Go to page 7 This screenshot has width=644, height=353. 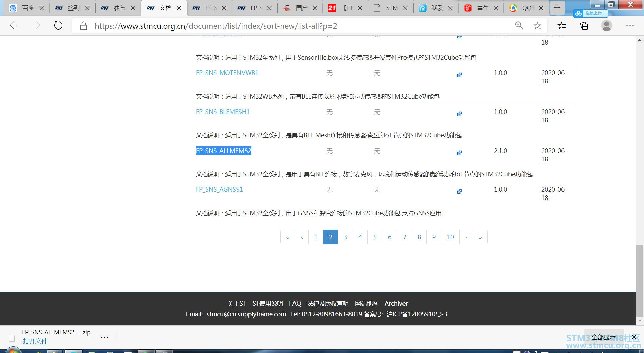click(404, 237)
